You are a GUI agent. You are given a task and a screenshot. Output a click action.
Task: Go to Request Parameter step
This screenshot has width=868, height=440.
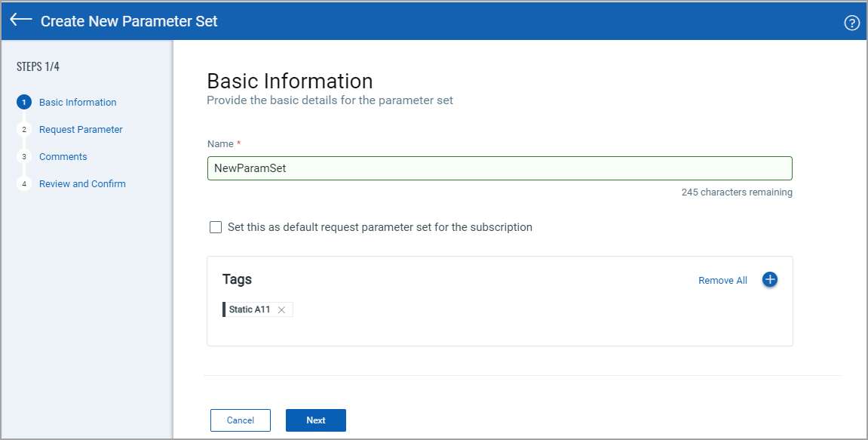point(81,130)
